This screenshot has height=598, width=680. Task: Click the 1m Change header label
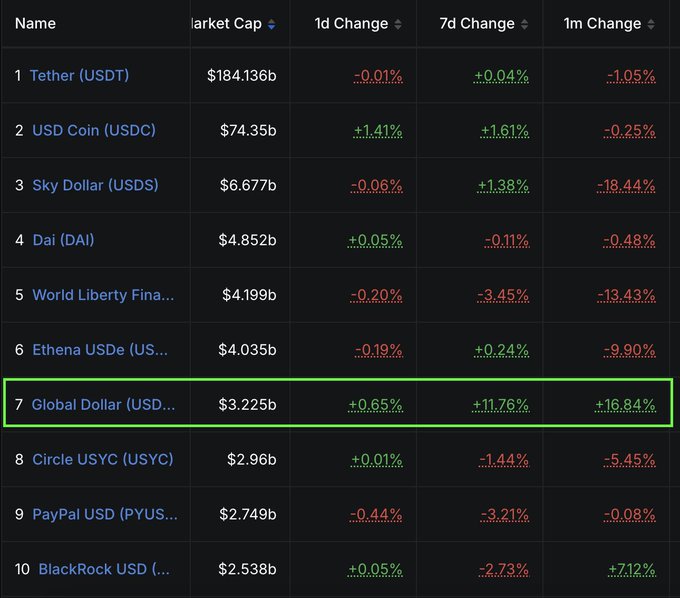coord(602,23)
